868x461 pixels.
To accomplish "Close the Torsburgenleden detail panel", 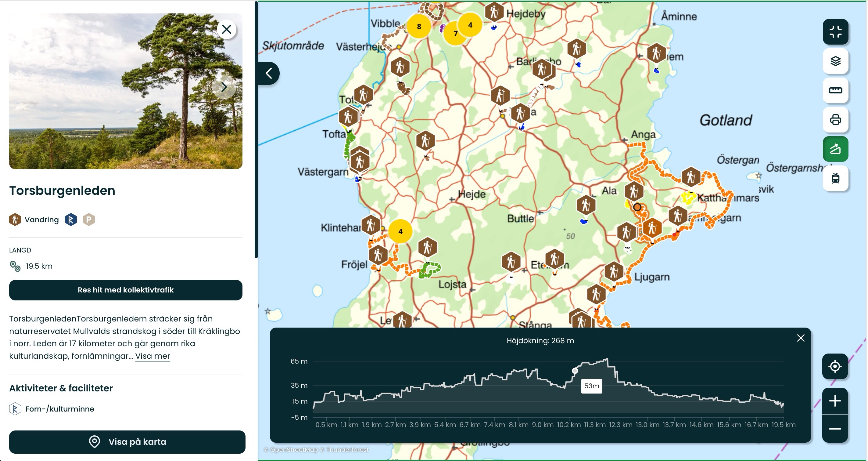I will point(226,30).
